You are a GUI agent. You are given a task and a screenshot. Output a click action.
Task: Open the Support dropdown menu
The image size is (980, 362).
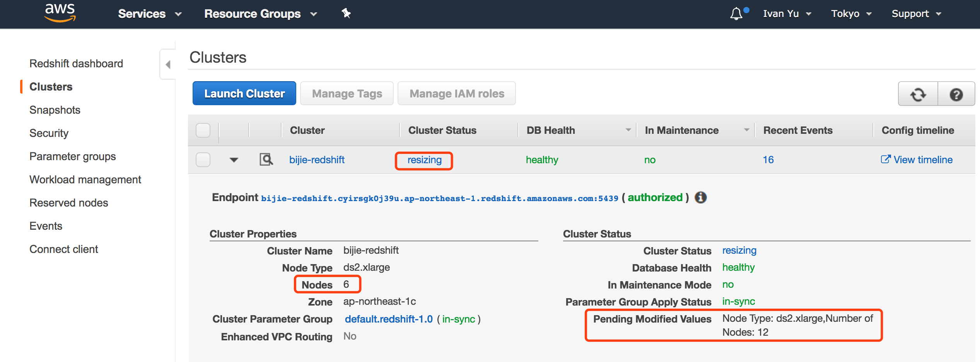(916, 14)
